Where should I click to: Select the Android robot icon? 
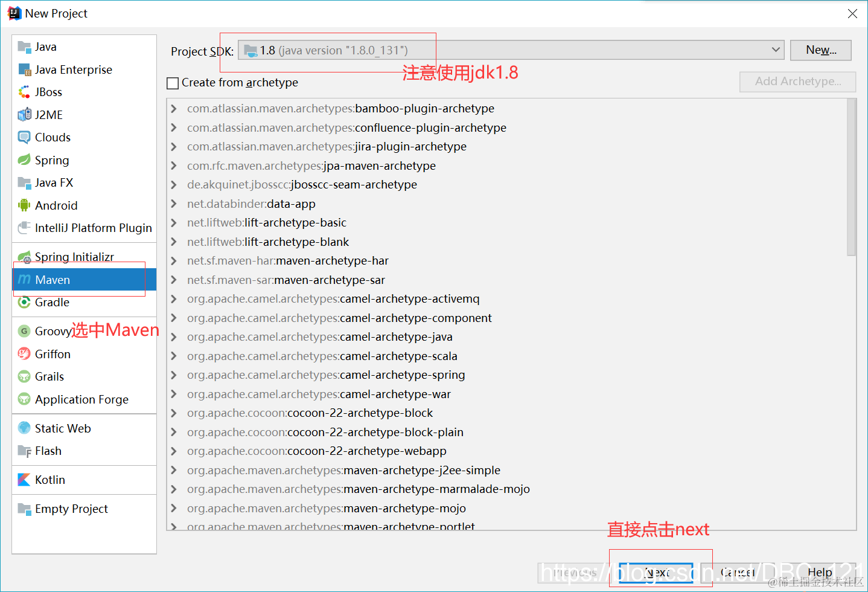24,205
